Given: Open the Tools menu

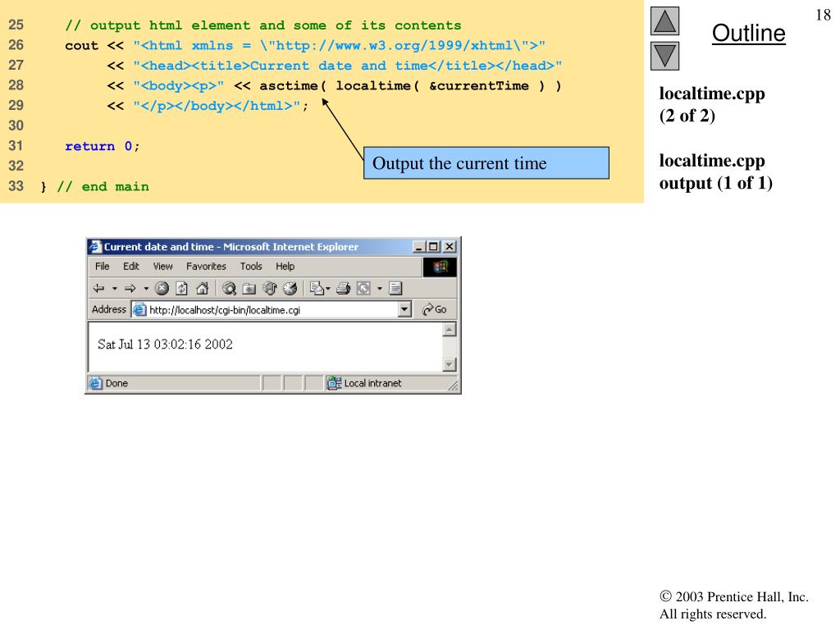Looking at the screenshot, I should (x=251, y=267).
